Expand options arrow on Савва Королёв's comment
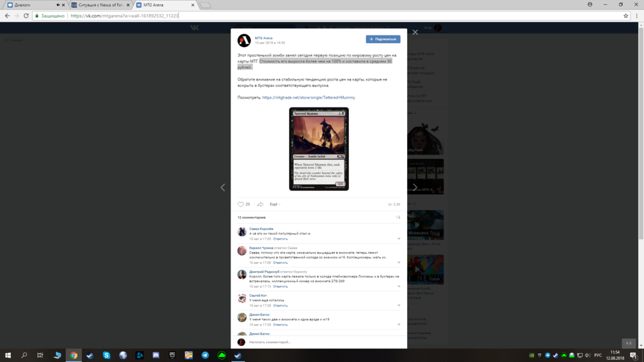This screenshot has height=362, width=644. click(399, 239)
